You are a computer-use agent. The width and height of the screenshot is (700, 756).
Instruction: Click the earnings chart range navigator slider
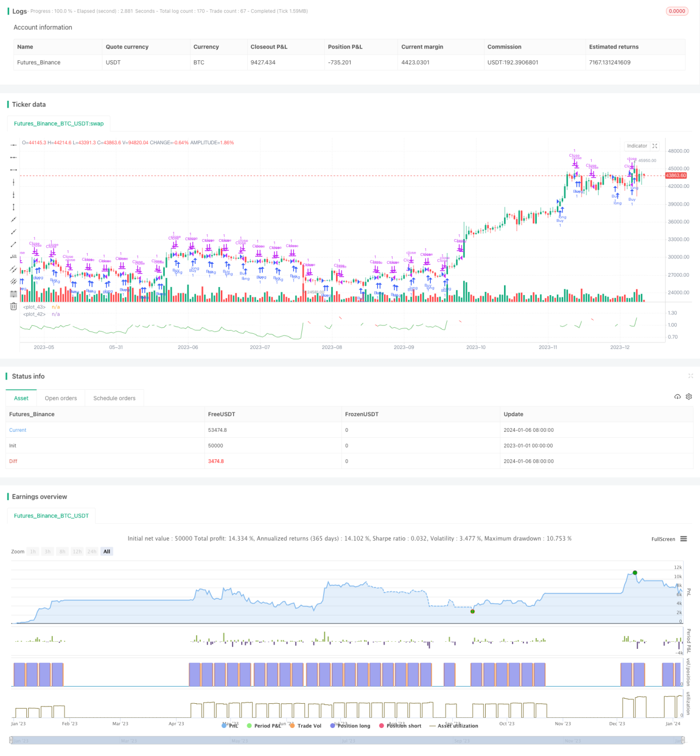click(347, 741)
